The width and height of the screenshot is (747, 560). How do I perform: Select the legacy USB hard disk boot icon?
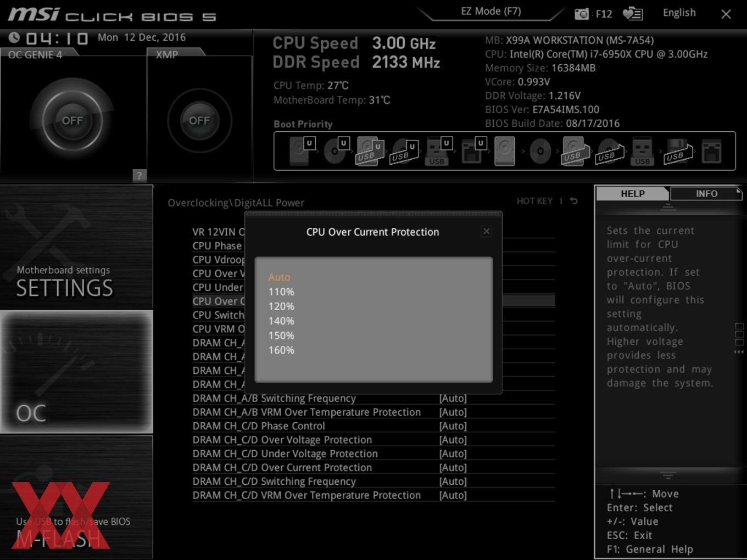(x=575, y=151)
